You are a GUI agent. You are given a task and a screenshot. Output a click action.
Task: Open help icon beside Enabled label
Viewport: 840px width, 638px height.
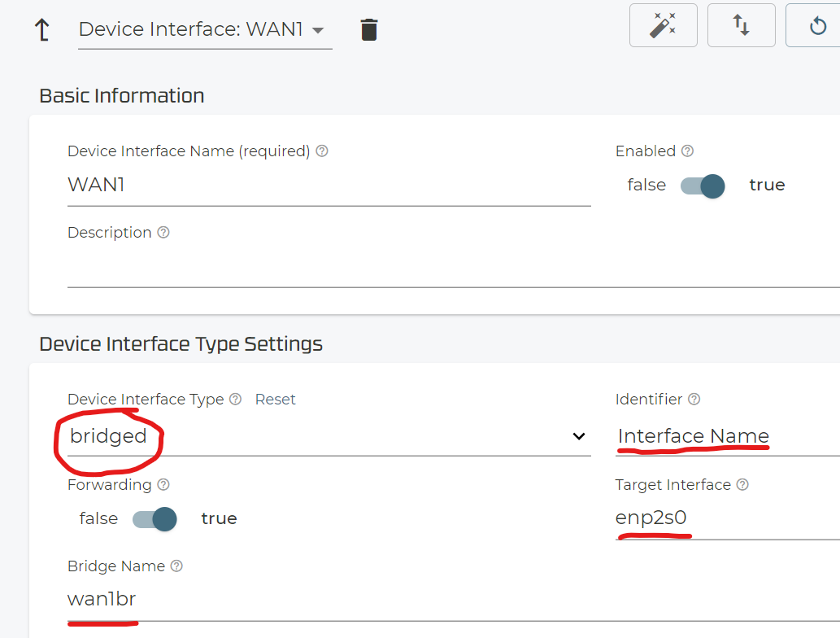tap(687, 151)
